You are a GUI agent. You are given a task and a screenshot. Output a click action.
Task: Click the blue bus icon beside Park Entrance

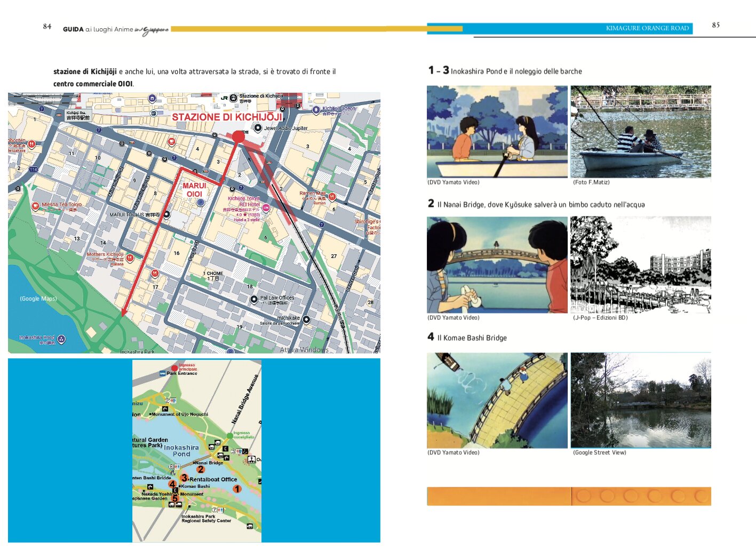(x=162, y=373)
